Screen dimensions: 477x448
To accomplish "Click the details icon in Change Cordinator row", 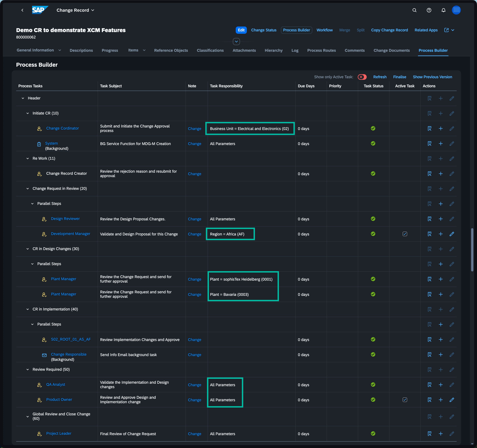I will click(x=429, y=129).
